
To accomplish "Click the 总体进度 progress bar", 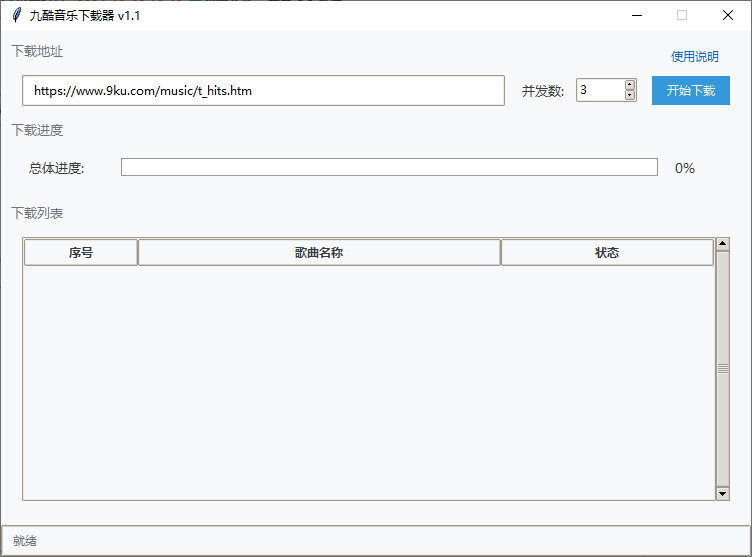I will click(389, 167).
